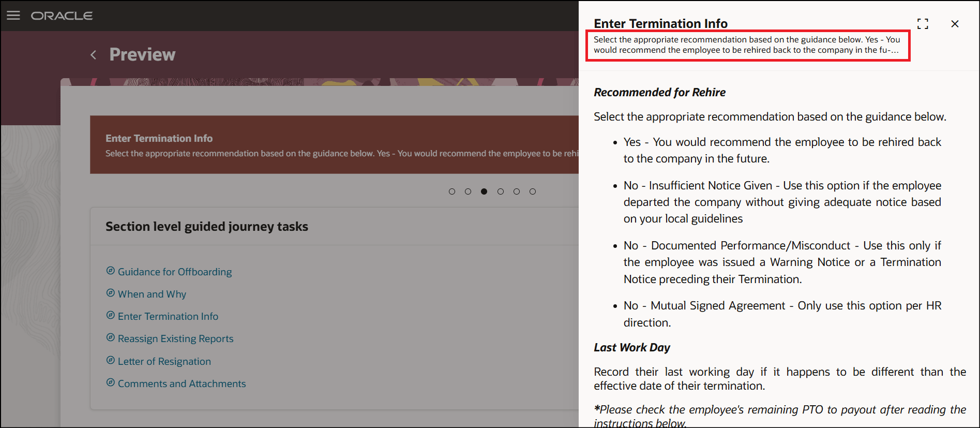Viewport: 980px width, 428px height.
Task: Click the Enter Termination Info banner heading
Action: 159,138
